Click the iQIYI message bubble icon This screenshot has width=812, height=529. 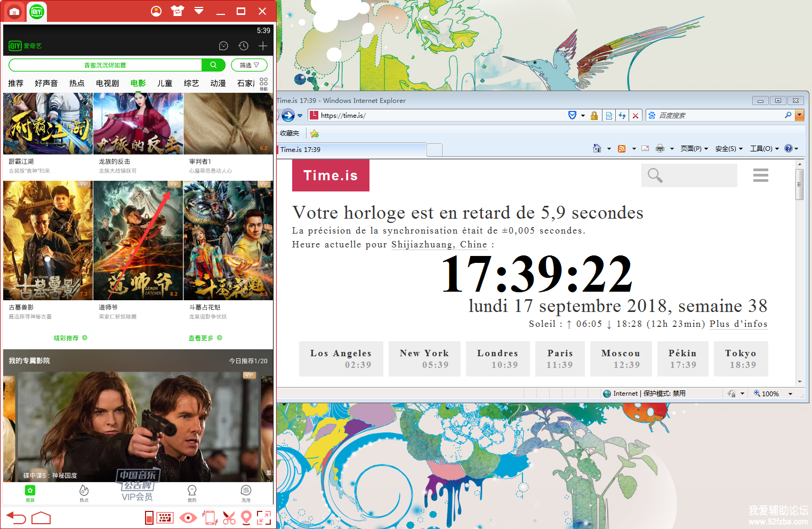coord(223,46)
